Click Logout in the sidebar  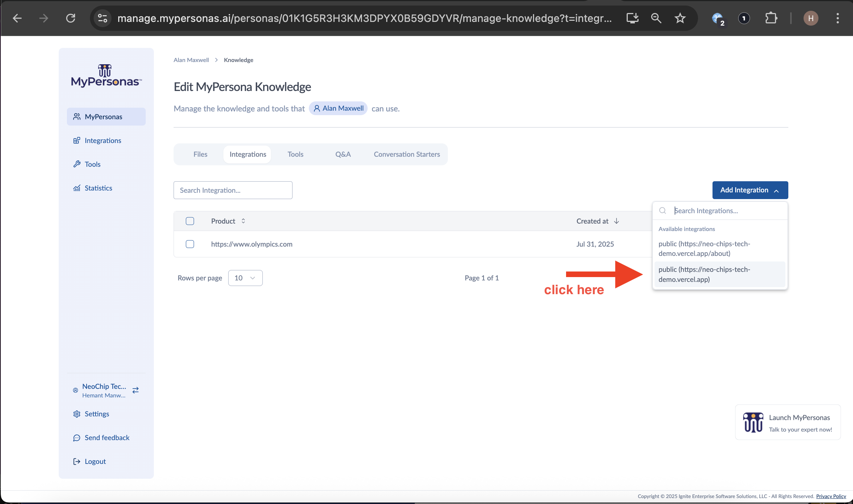pyautogui.click(x=106, y=461)
